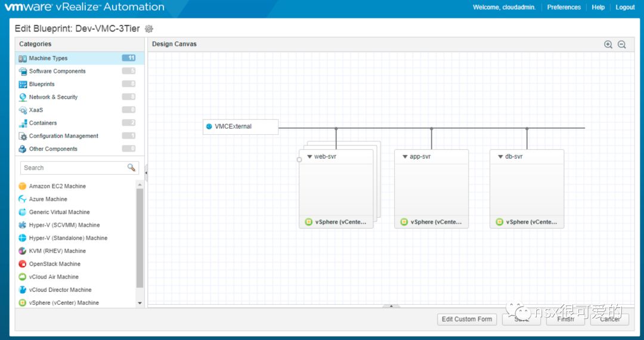The height and width of the screenshot is (340, 644).
Task: Select the Other Components category
Action: click(x=80, y=149)
